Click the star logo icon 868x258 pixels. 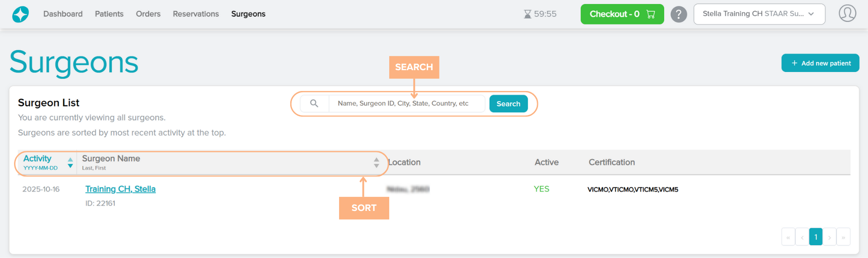tap(20, 14)
